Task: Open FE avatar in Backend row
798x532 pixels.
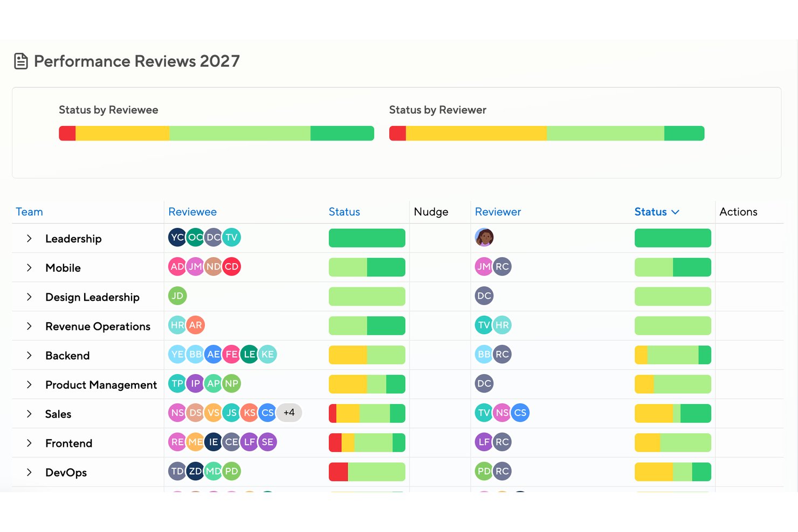Action: pos(231,354)
